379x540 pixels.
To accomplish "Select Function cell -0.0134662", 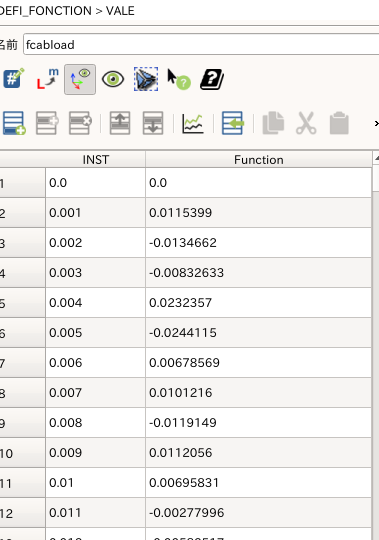I will tap(259, 243).
